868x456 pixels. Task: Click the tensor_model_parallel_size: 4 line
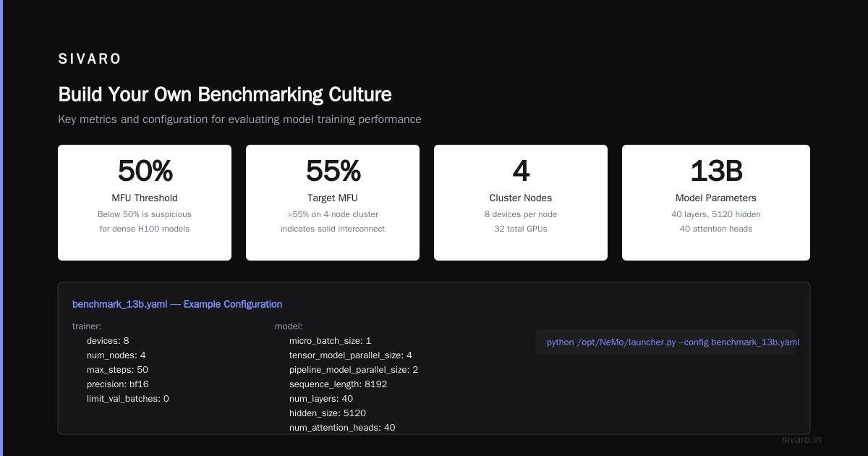351,355
